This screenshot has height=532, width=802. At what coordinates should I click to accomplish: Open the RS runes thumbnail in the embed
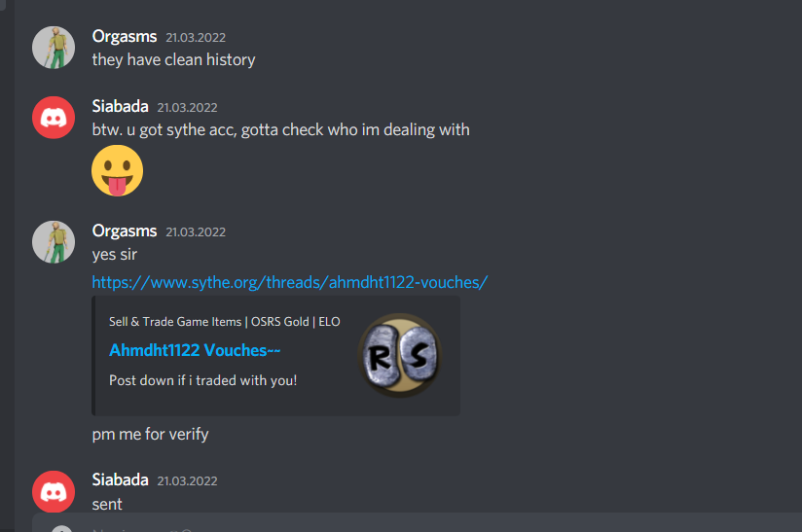(400, 356)
